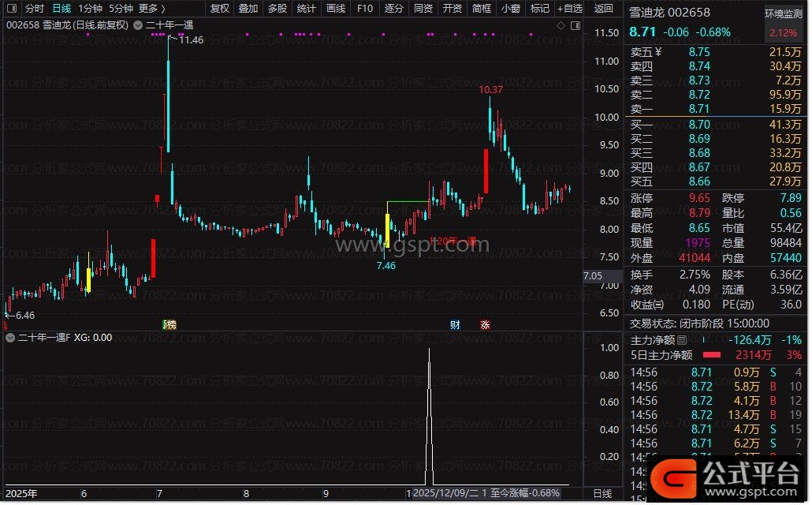Select the 5分钟 period tab

[x=121, y=9]
